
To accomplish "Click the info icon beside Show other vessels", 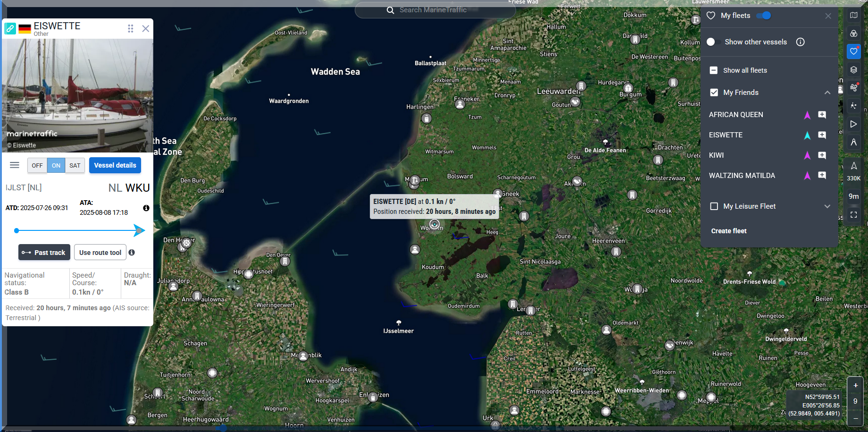I will point(800,42).
